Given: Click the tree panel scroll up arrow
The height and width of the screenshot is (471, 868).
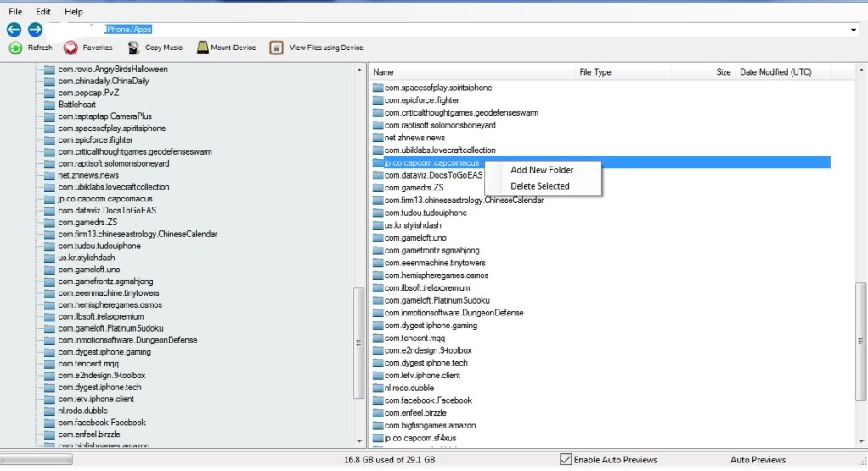Looking at the screenshot, I should pos(359,71).
